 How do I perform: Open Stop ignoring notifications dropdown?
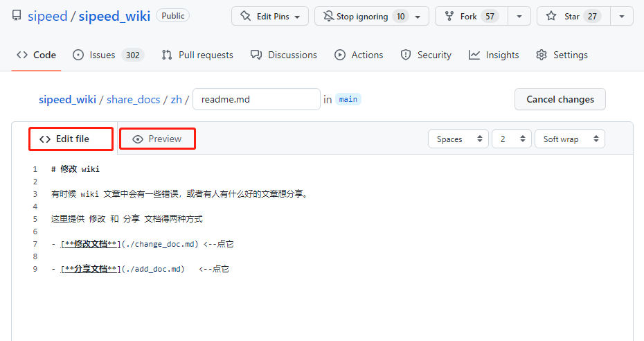pyautogui.click(x=372, y=16)
